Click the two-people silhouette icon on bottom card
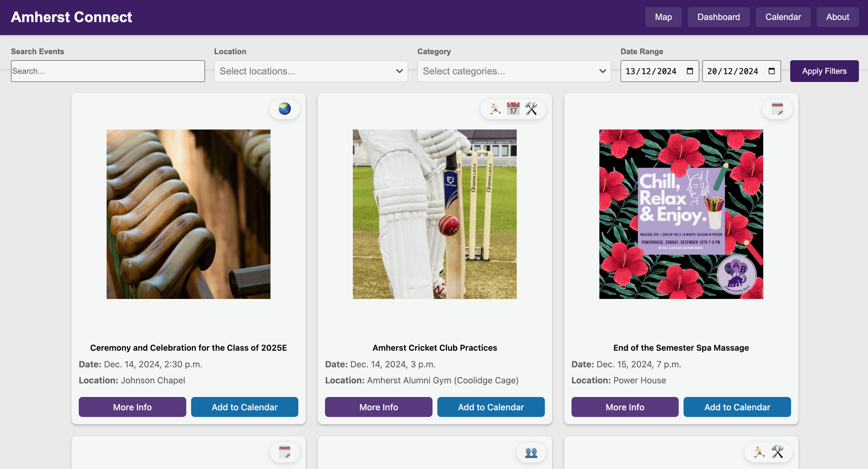868x469 pixels. [x=531, y=452]
